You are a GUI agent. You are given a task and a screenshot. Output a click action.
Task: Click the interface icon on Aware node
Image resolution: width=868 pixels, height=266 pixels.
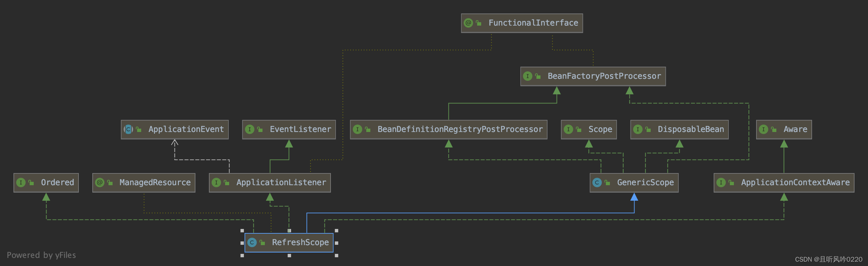coord(764,129)
